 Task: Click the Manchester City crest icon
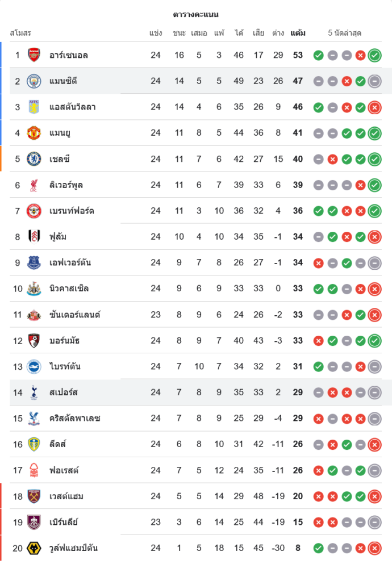[34, 81]
